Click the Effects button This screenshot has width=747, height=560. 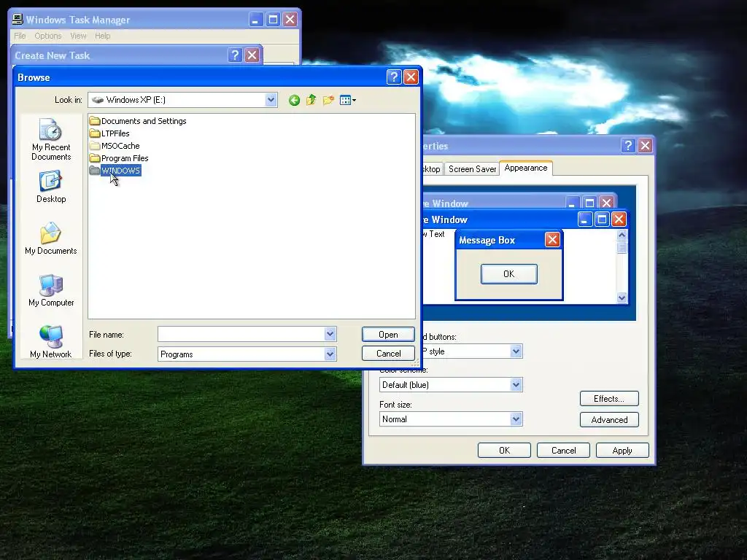tap(609, 399)
